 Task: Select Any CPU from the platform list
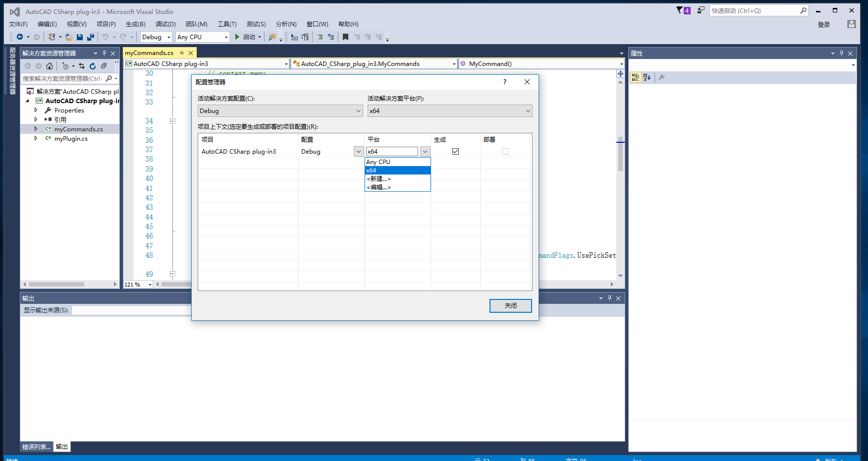tap(397, 162)
